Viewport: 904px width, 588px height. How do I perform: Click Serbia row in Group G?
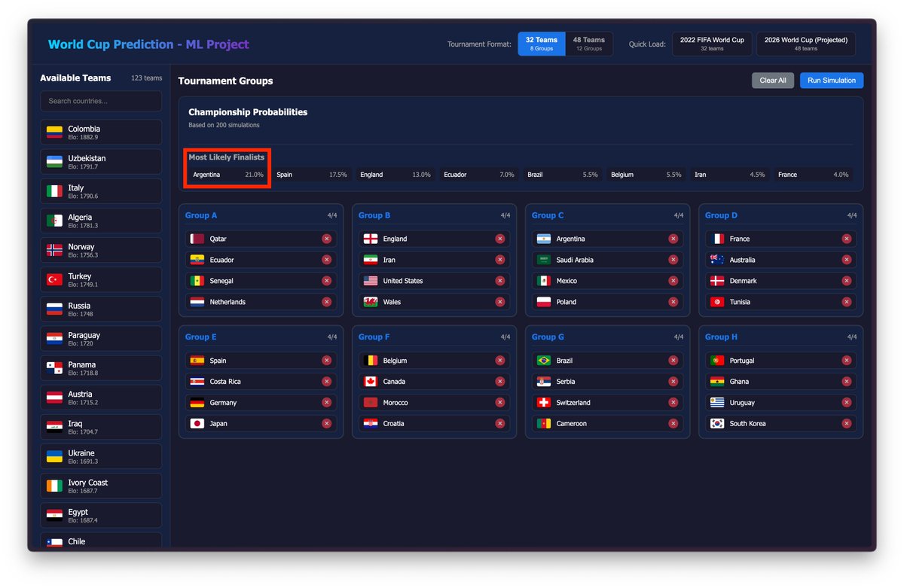pyautogui.click(x=608, y=382)
